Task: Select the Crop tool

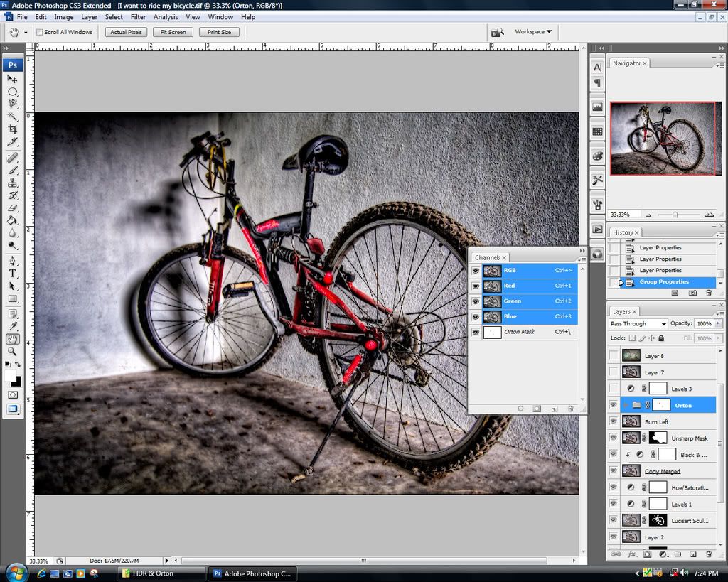Action: click(x=13, y=129)
